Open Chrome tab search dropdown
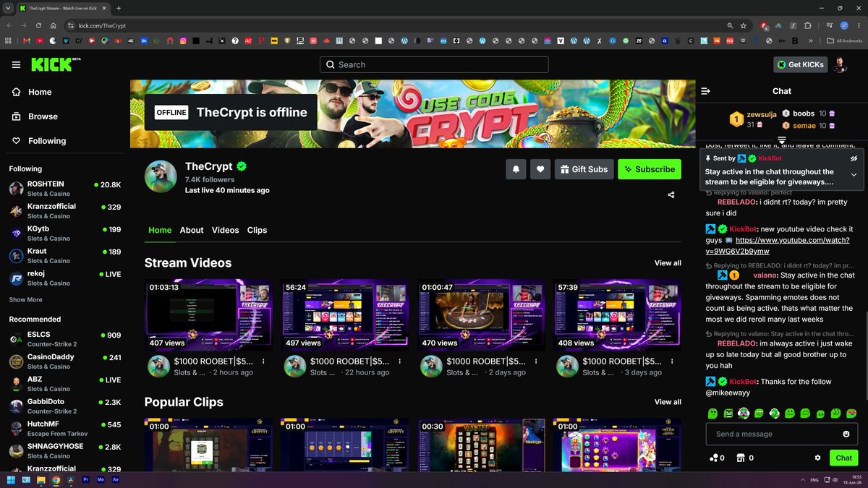The height and width of the screenshot is (488, 868). point(8,8)
